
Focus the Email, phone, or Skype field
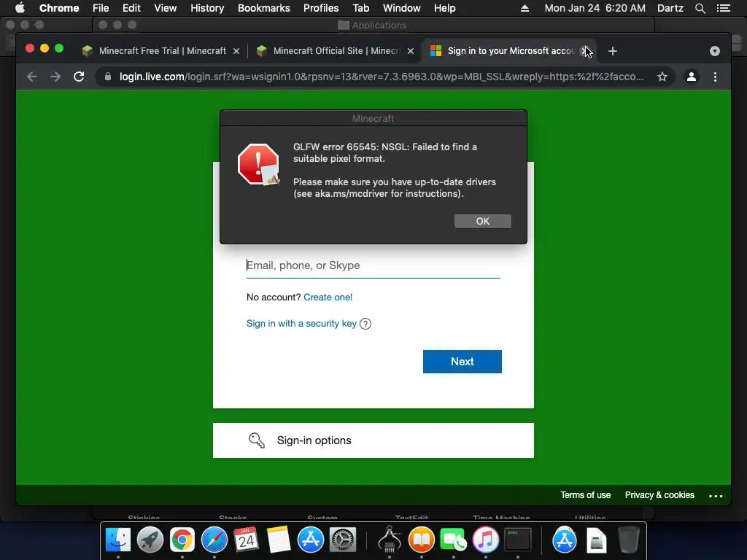(373, 265)
